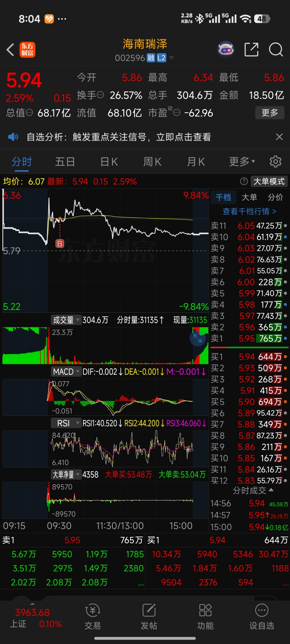The width and height of the screenshot is (290, 644).
Task: Tap 卖6 row at 6.00
Action: (x=249, y=282)
